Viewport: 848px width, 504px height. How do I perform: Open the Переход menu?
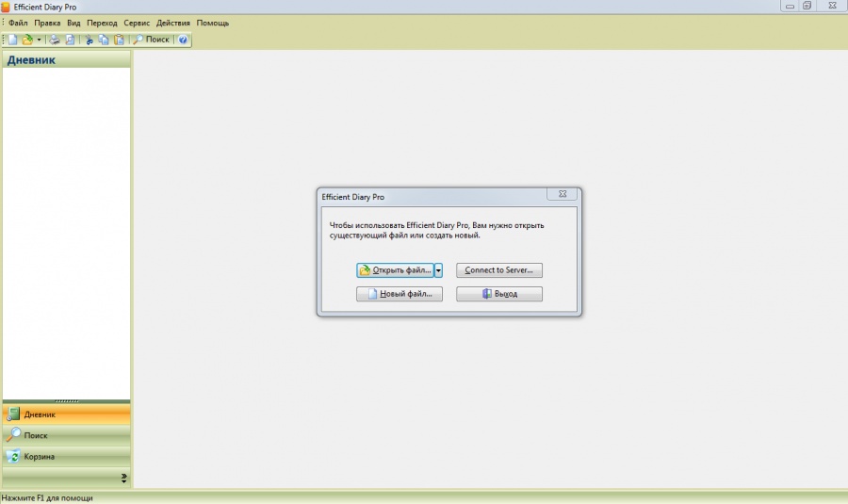point(102,23)
